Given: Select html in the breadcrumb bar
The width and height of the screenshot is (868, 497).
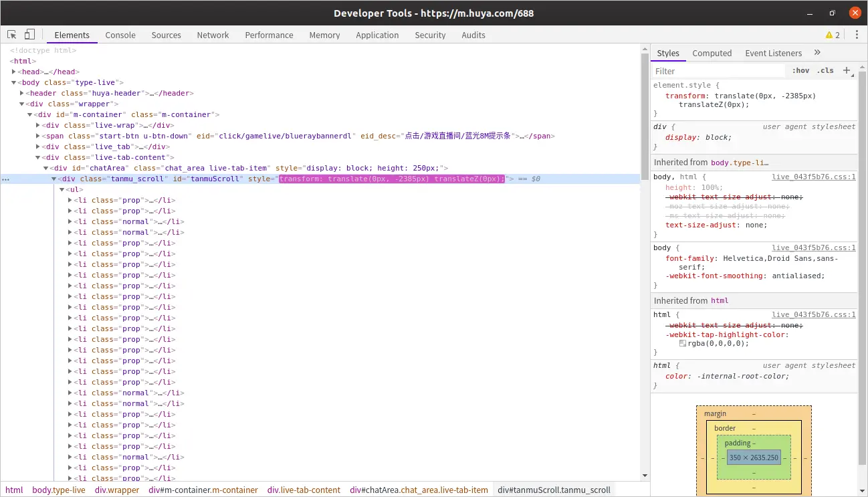Looking at the screenshot, I should click(14, 490).
